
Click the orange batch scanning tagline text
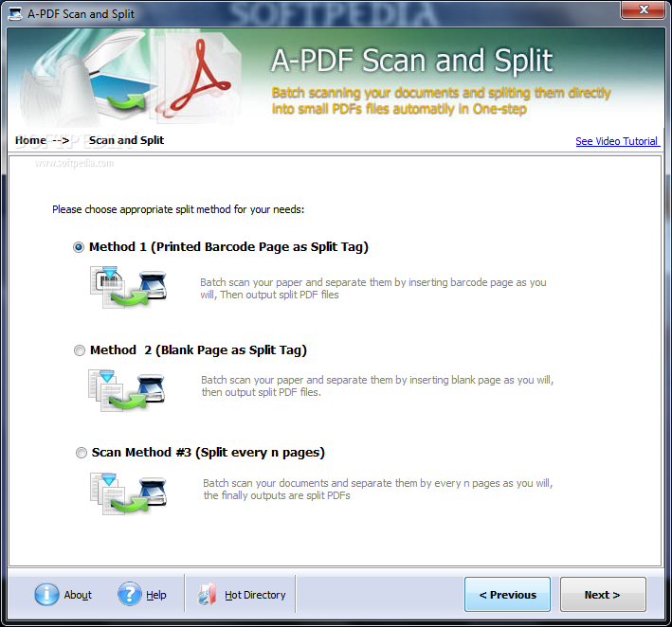(441, 100)
